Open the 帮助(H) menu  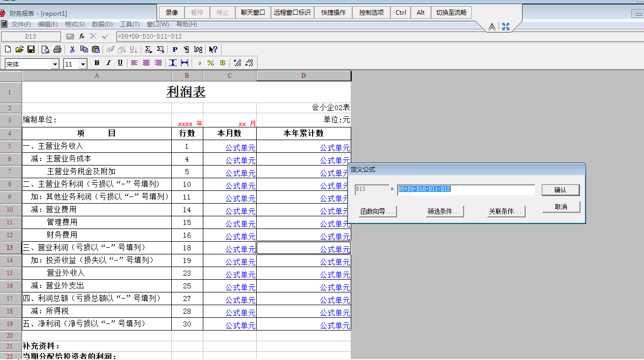187,24
